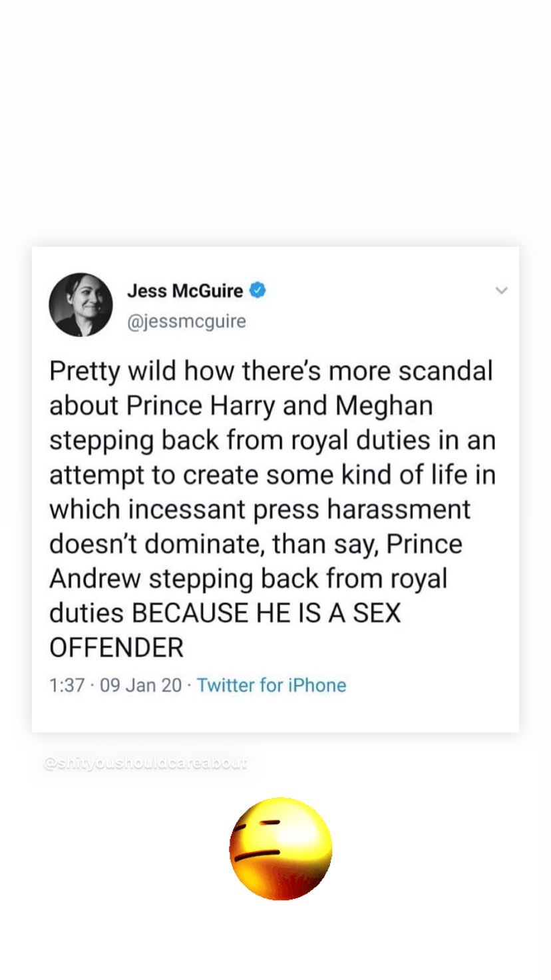Click the 1:37 tweet timestamp

66,685
